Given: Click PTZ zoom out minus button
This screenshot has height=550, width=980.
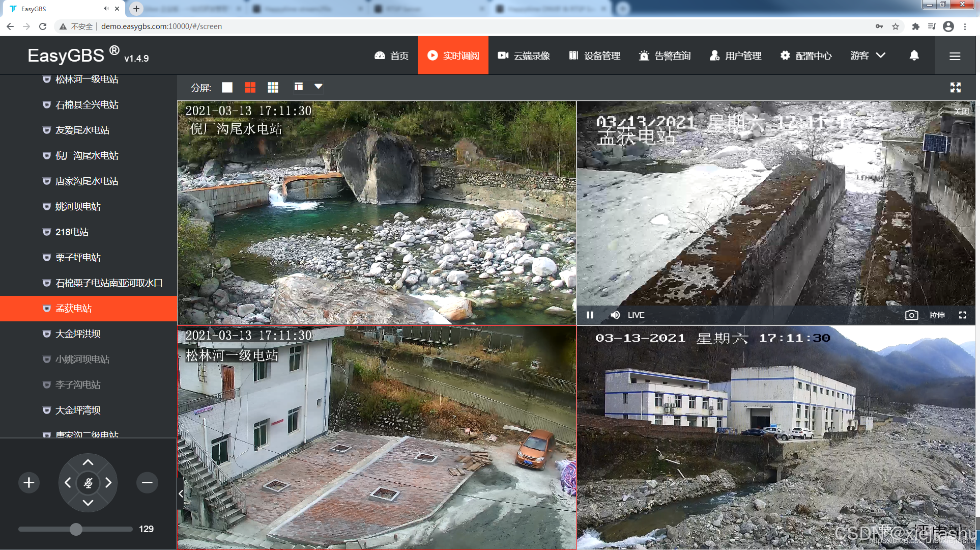Looking at the screenshot, I should [147, 483].
